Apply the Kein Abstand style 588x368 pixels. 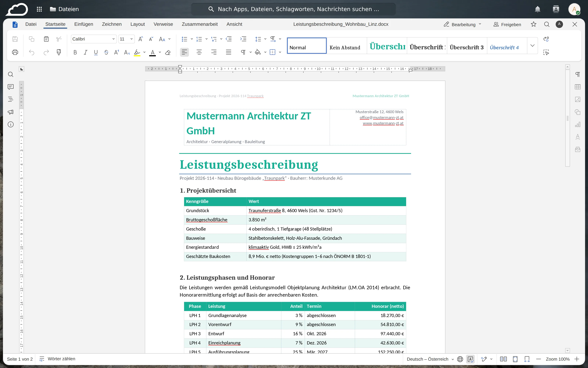[x=347, y=45]
